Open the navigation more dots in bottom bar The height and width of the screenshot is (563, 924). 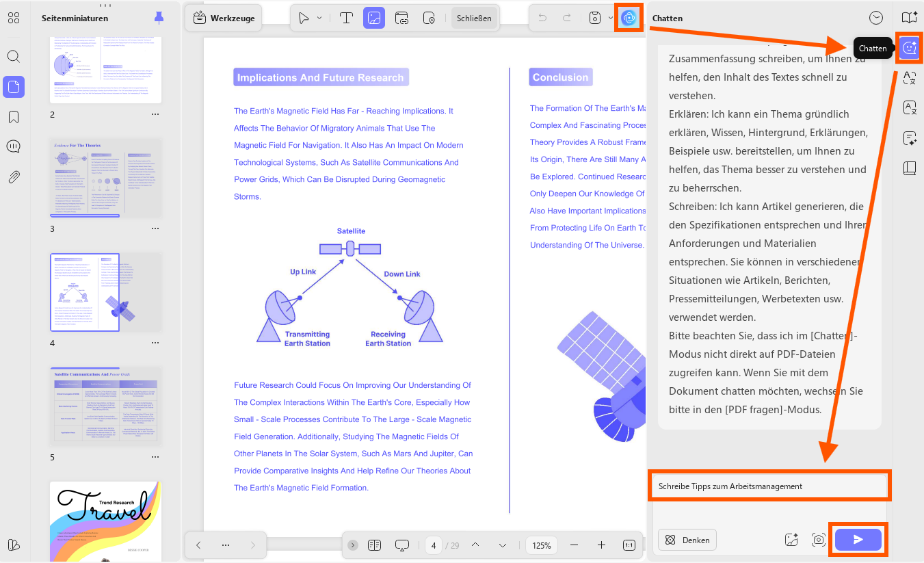click(226, 545)
